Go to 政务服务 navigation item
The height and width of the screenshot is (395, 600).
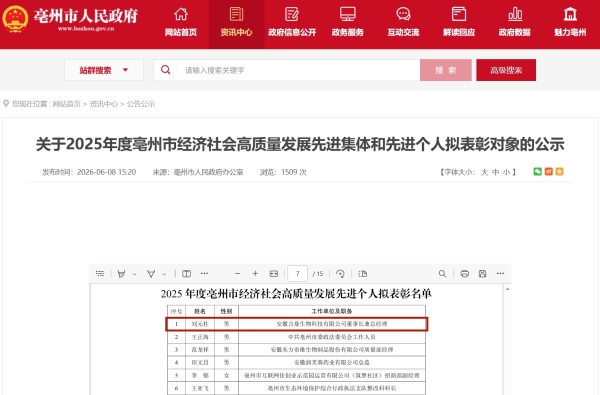(x=347, y=23)
